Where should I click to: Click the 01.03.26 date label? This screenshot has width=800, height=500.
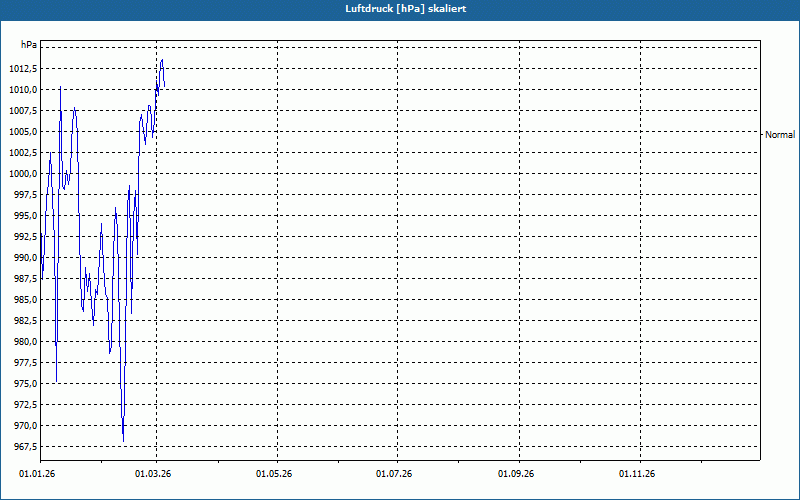[x=153, y=474]
